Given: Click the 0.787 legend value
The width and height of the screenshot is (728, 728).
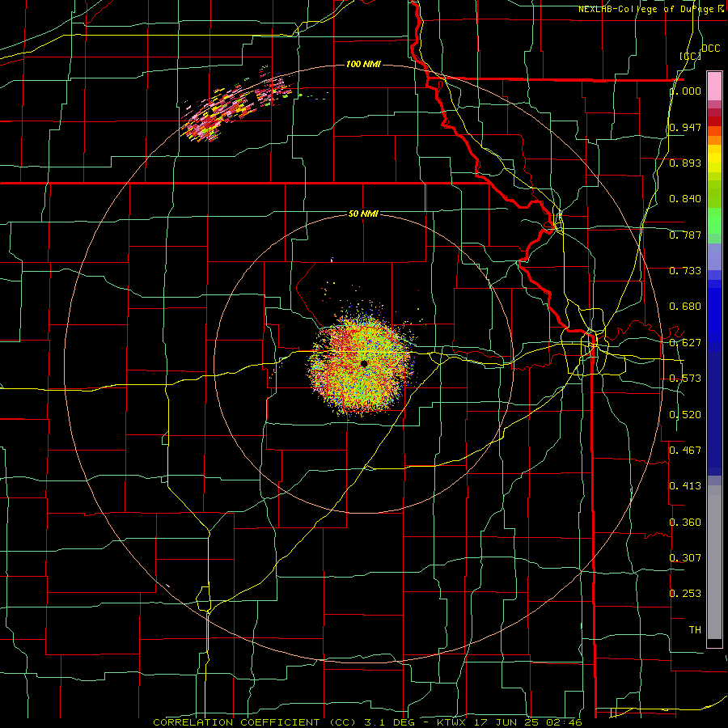Looking at the screenshot, I should [x=685, y=235].
